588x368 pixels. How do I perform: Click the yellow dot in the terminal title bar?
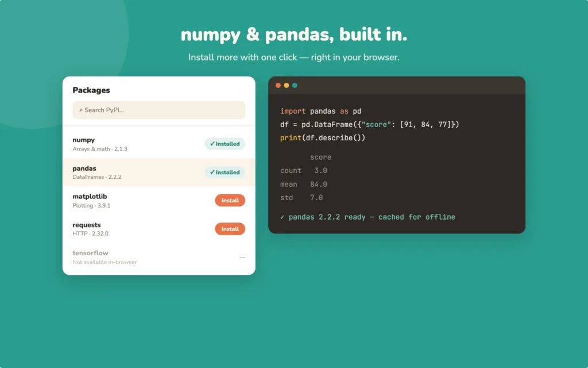pos(286,86)
